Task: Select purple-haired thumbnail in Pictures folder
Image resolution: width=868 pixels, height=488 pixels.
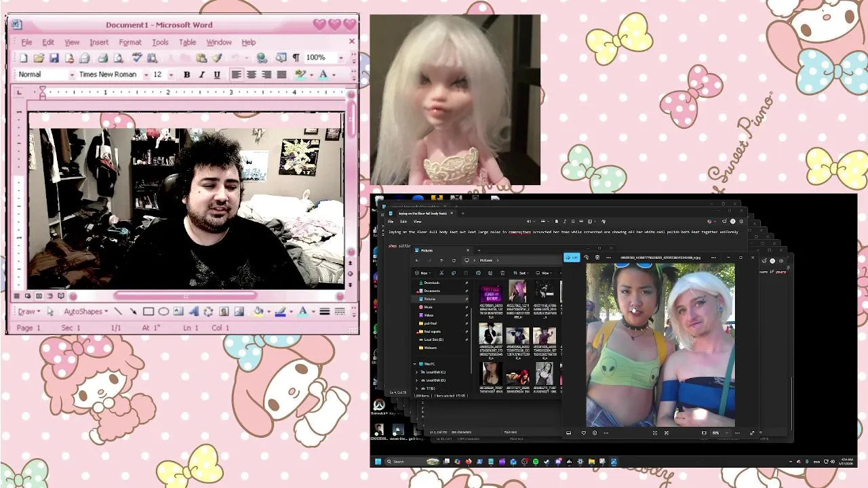Action: pyautogui.click(x=517, y=291)
